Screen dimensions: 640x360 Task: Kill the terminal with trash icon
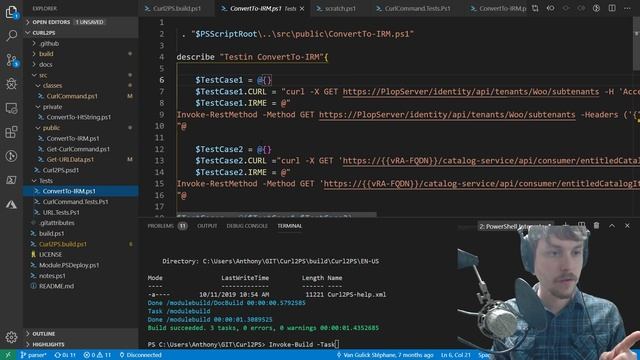596,226
